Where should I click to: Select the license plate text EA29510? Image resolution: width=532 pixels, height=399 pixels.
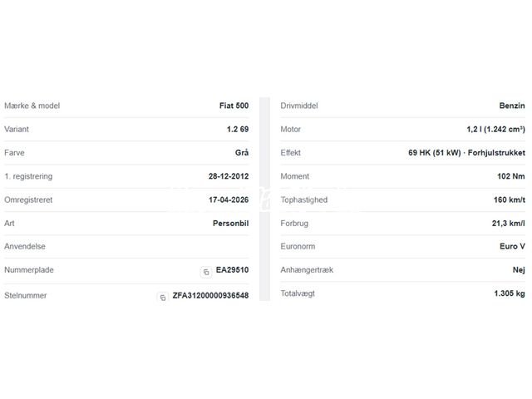pyautogui.click(x=233, y=270)
